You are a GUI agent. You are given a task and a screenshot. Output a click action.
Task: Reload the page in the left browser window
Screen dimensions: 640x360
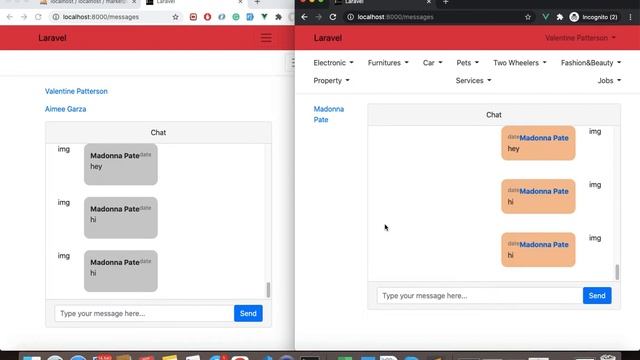(38, 17)
